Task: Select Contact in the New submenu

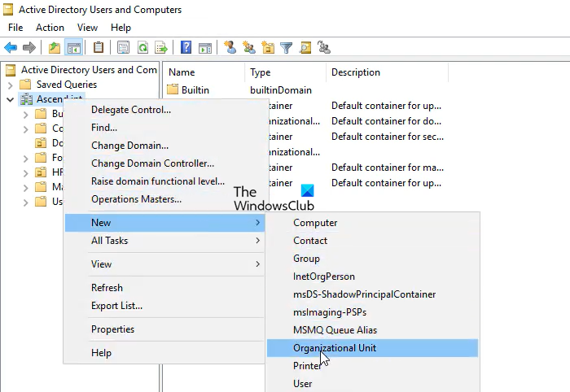Action: pyautogui.click(x=373, y=240)
